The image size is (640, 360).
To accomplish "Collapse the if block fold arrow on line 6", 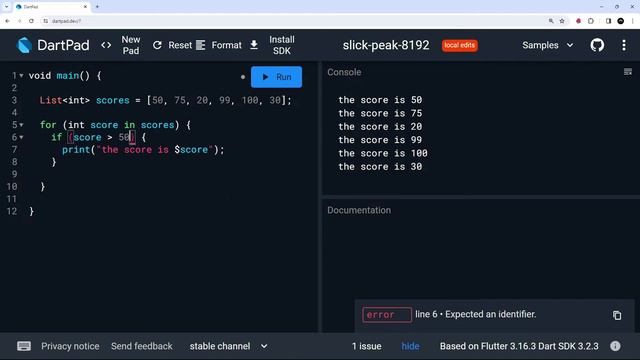I will (x=21, y=137).
